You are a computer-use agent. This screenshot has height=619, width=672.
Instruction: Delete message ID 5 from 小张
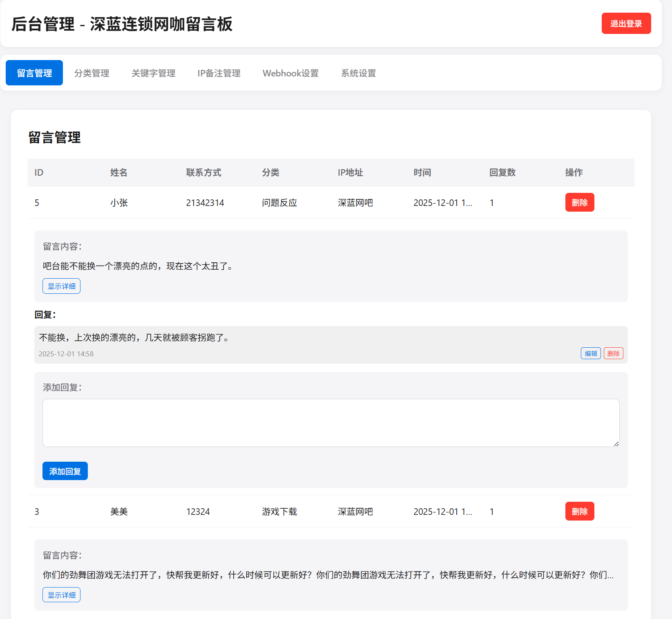(579, 202)
